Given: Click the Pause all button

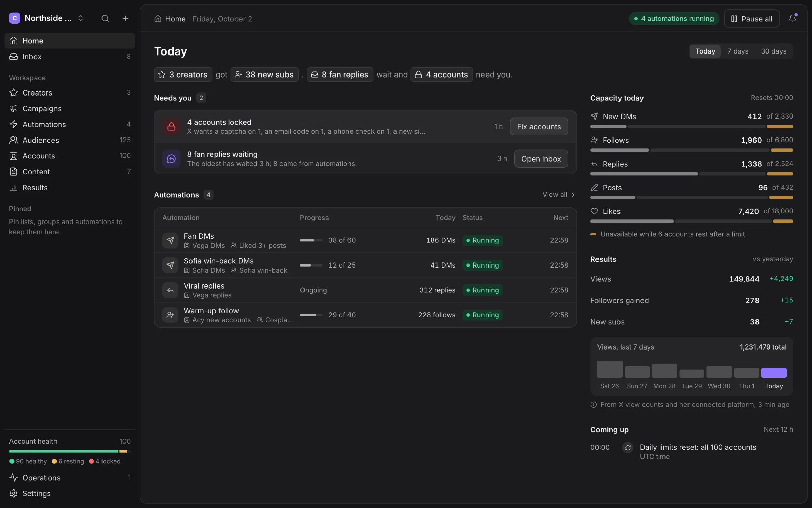Looking at the screenshot, I should pyautogui.click(x=752, y=19).
